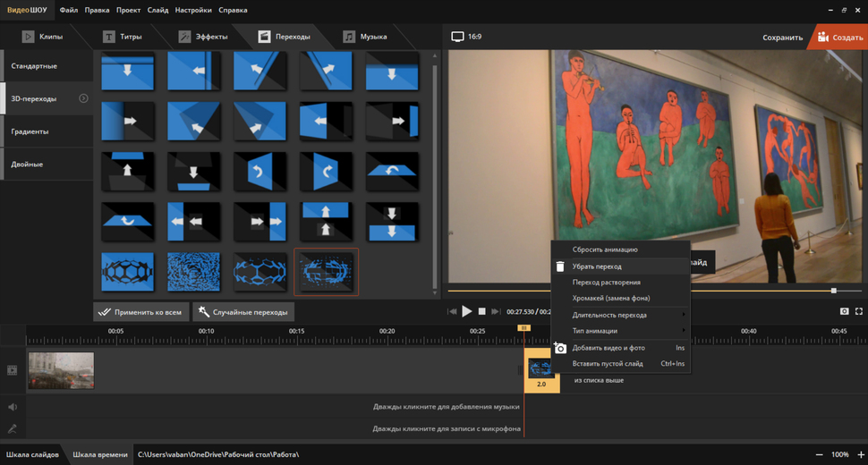Click Случайные переходы button
This screenshot has height=465, width=868.
click(x=243, y=312)
